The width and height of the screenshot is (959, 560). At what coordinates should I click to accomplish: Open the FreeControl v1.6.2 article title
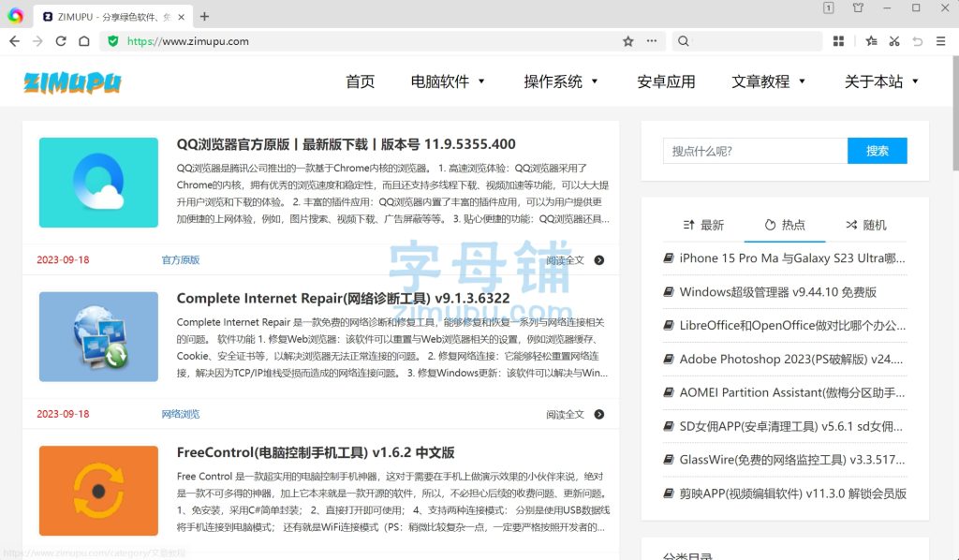(316, 452)
